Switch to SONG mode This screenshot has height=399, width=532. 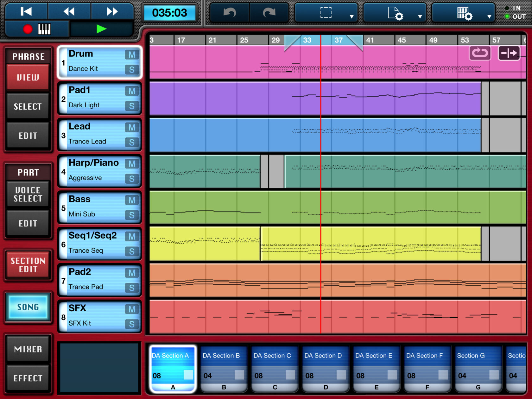pos(28,307)
